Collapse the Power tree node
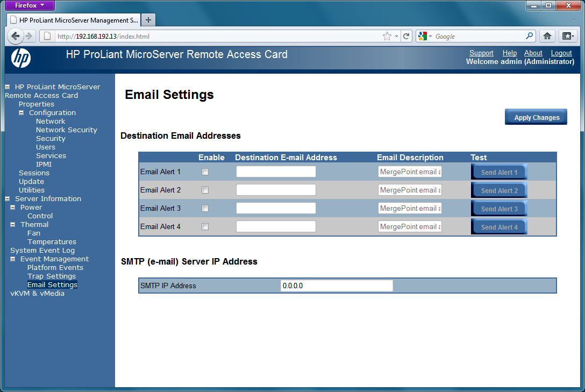585x392 pixels. [x=13, y=207]
